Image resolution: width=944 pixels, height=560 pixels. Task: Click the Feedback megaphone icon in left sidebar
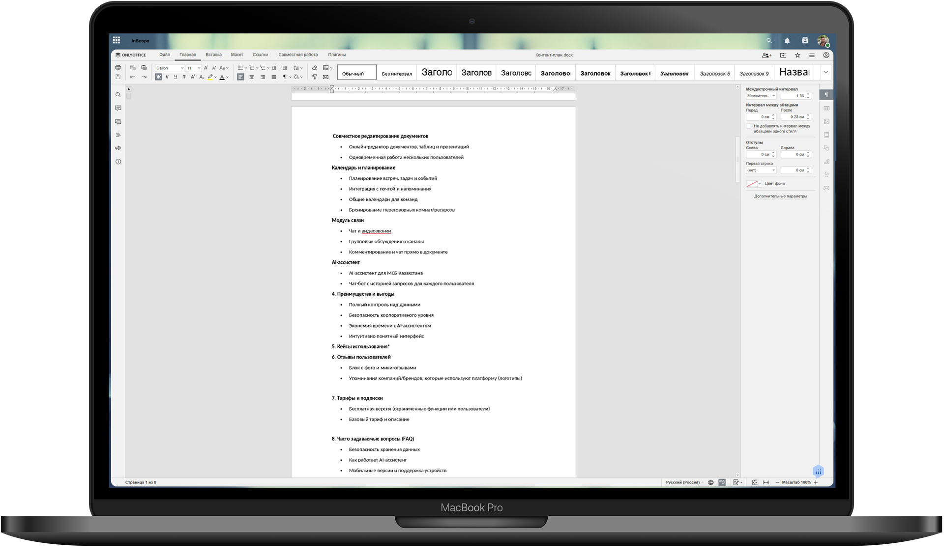tap(118, 148)
